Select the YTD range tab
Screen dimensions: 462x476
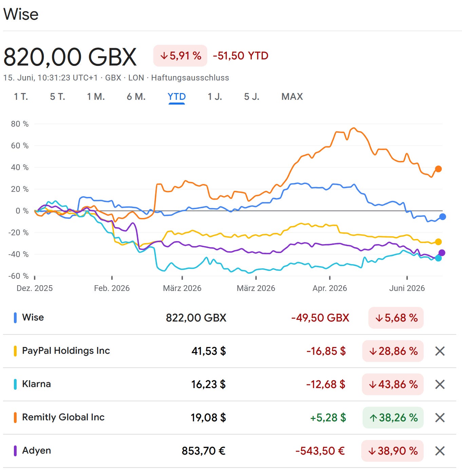click(x=177, y=97)
